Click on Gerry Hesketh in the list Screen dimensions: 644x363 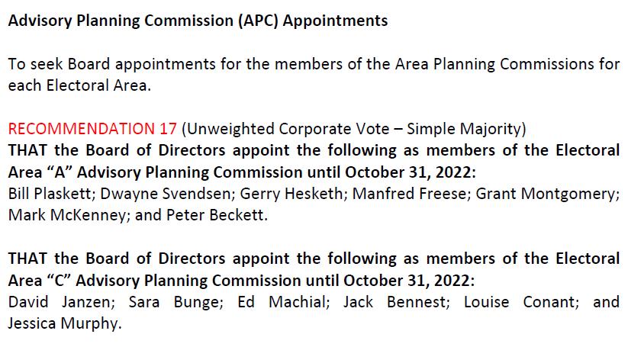292,194
